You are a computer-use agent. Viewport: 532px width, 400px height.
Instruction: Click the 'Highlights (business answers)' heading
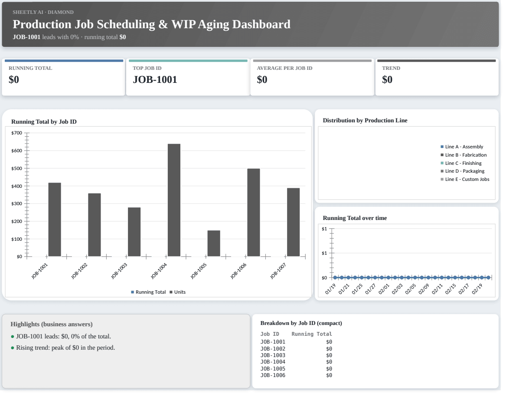click(51, 324)
